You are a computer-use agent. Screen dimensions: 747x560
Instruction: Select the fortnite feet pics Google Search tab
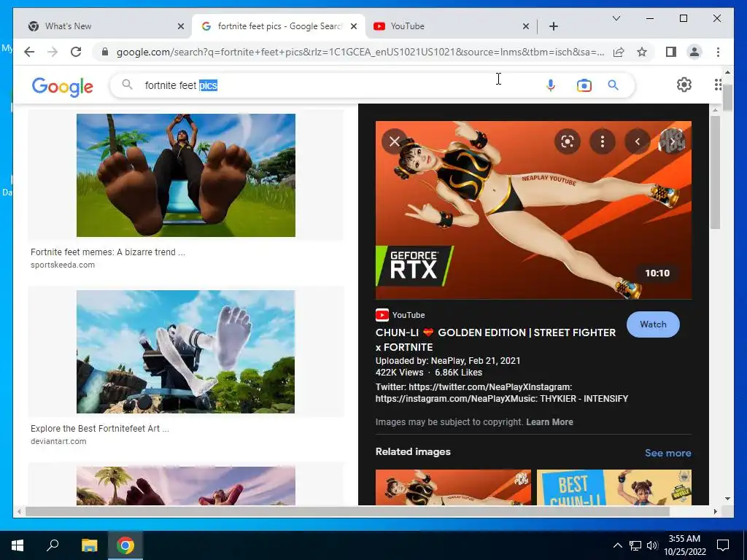(x=279, y=26)
